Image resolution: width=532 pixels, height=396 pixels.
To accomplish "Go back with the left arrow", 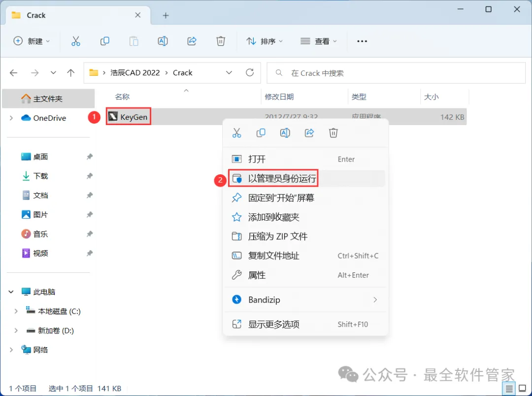I will click(x=14, y=72).
